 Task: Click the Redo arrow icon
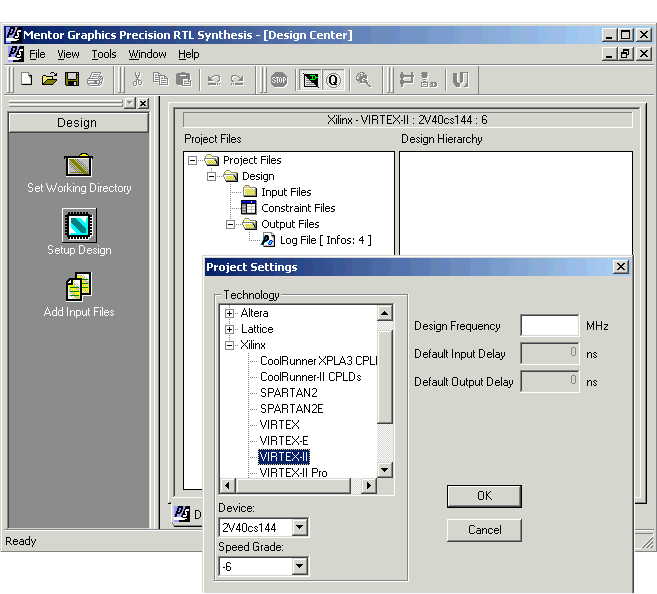(237, 80)
